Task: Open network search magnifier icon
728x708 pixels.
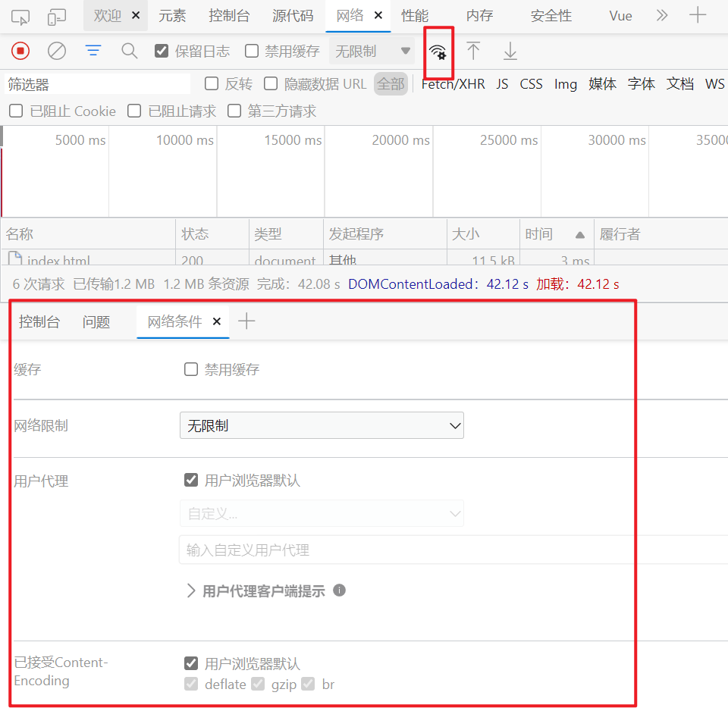Action: point(130,51)
